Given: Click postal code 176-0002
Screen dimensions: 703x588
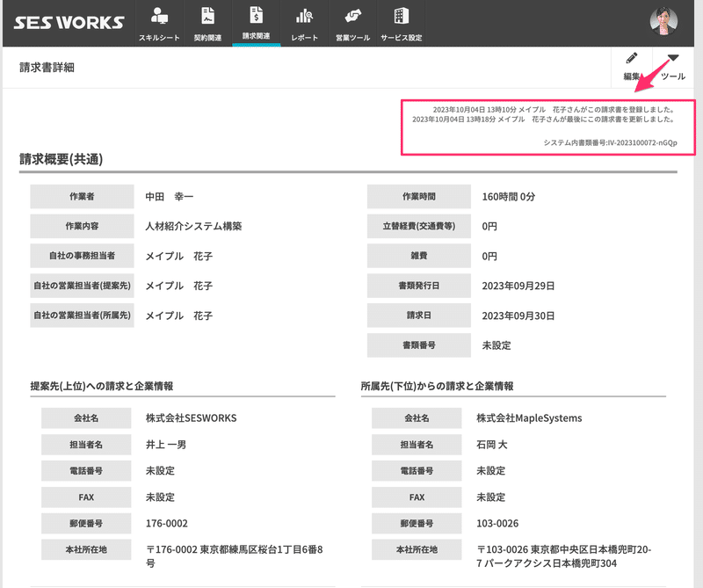Looking at the screenshot, I should coord(167,524).
